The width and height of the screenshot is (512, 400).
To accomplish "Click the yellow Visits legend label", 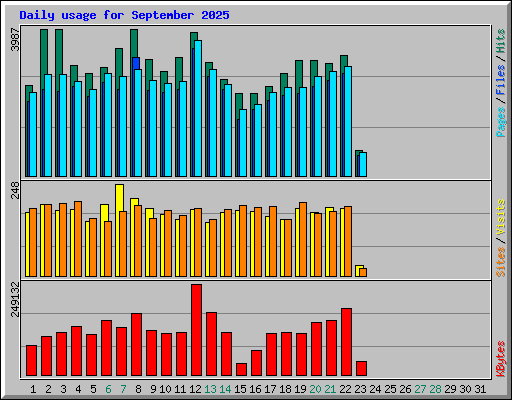I will click(x=500, y=218).
